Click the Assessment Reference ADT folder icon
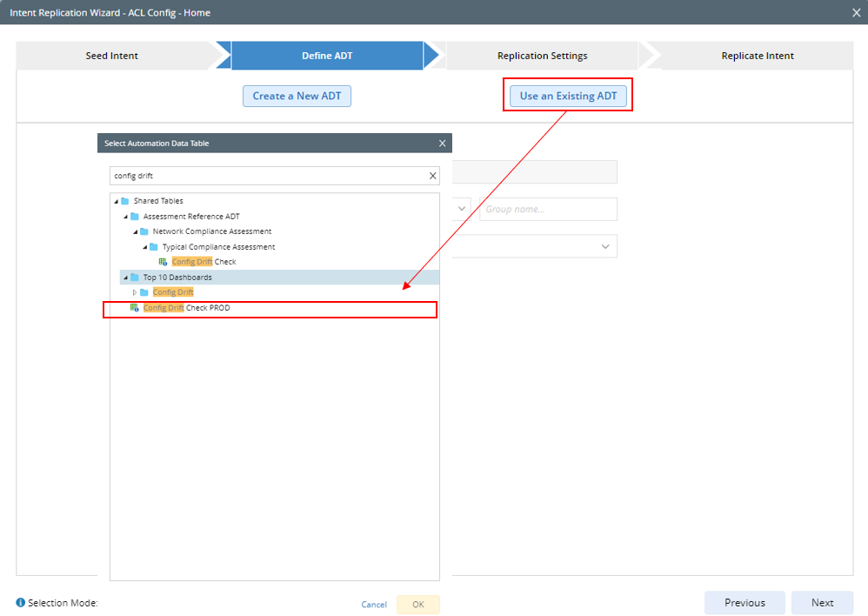The height and width of the screenshot is (616, 868). pos(135,217)
